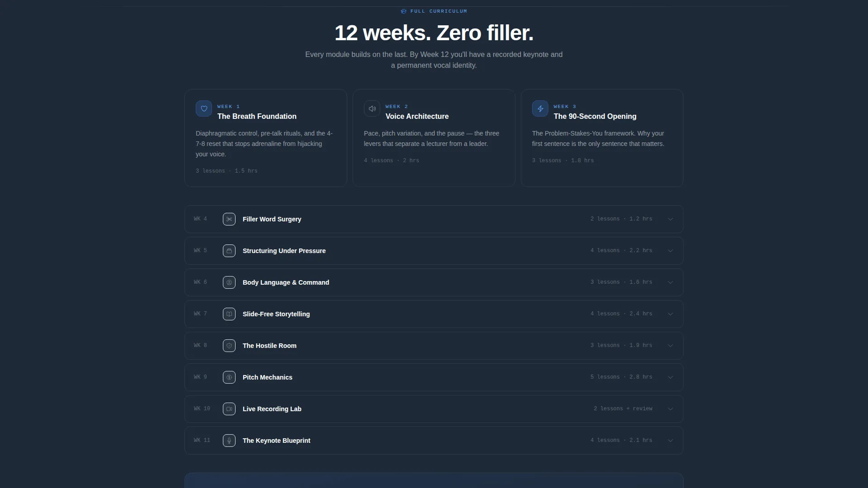Click the FULL CURRICULUM label
The width and height of the screenshot is (868, 488).
tap(439, 11)
